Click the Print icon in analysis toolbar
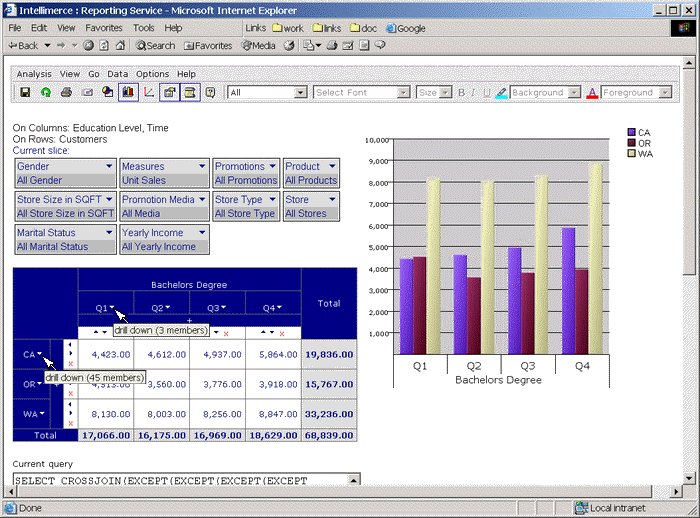The height and width of the screenshot is (518, 700). [66, 92]
